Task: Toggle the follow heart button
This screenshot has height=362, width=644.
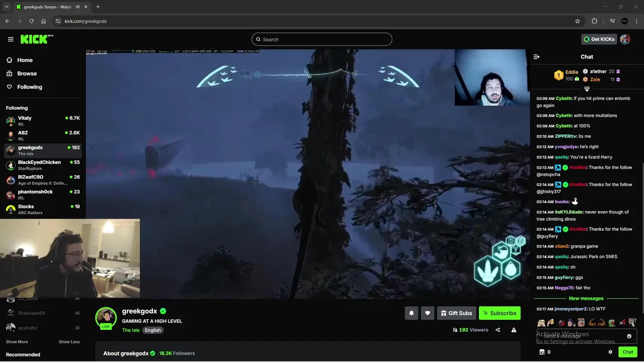Action: pos(428,313)
